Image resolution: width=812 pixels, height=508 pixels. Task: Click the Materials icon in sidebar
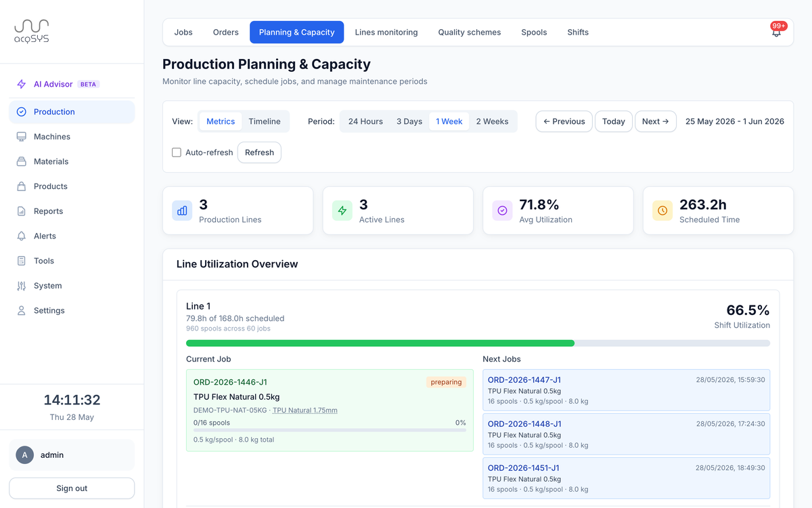coord(22,161)
